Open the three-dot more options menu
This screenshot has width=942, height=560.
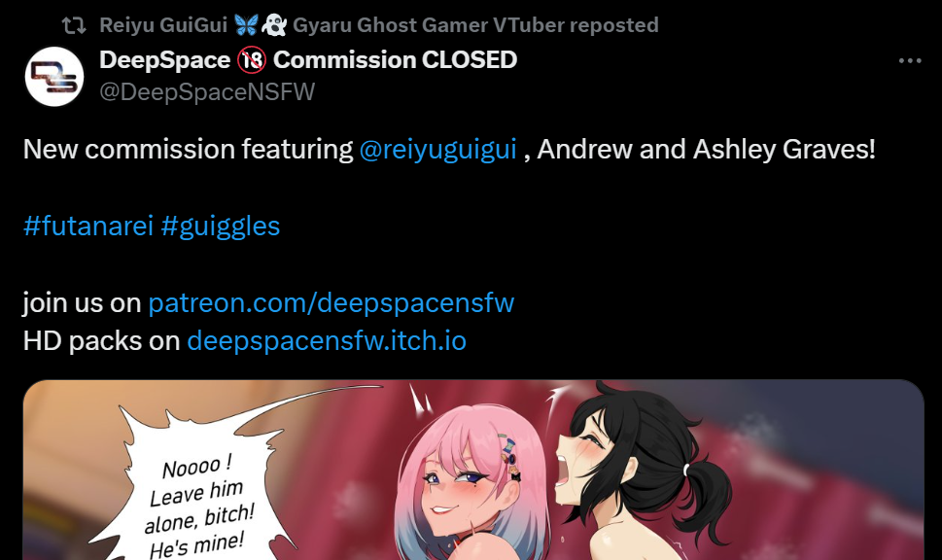910,60
